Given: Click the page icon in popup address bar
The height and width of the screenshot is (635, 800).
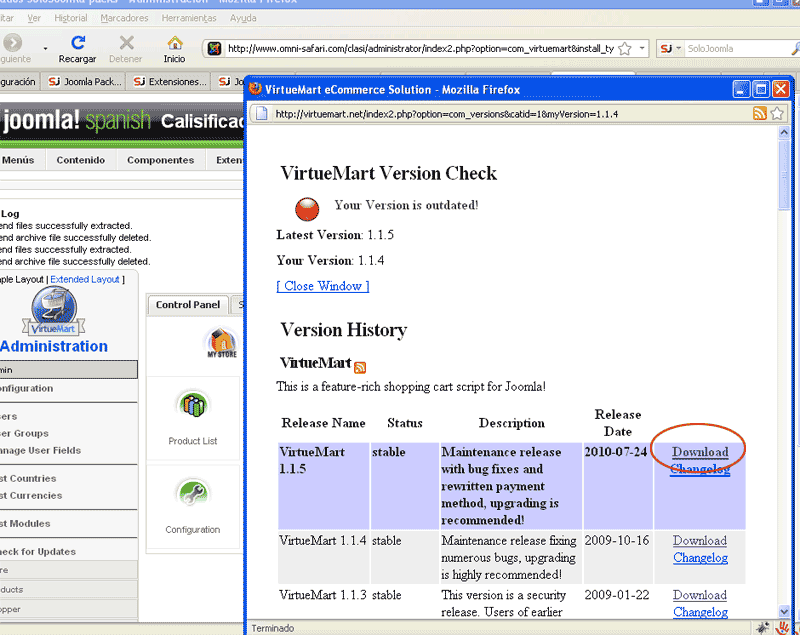Looking at the screenshot, I should pyautogui.click(x=261, y=113).
